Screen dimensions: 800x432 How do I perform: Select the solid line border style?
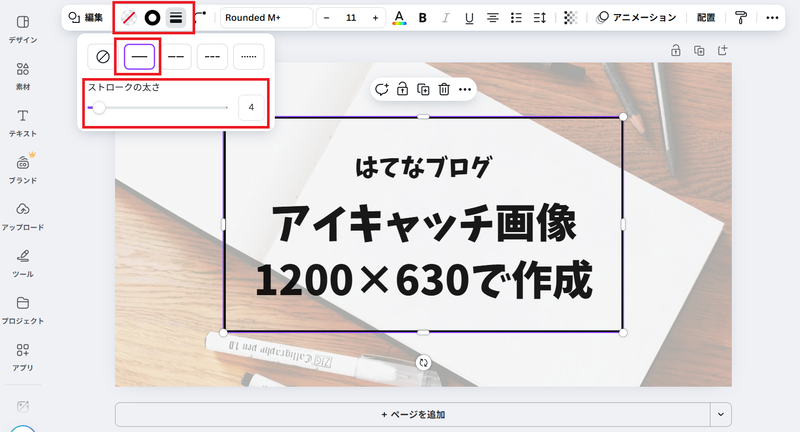pos(139,56)
